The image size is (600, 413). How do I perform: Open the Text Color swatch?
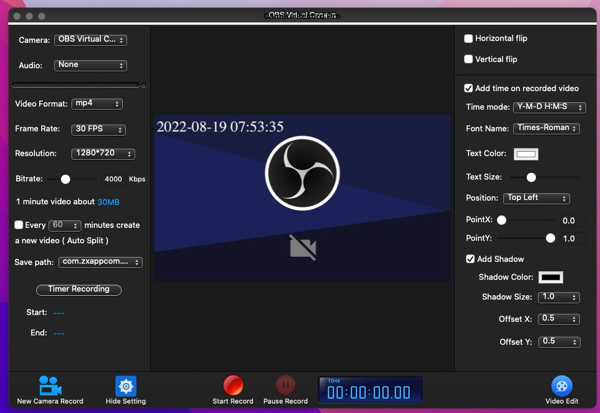coord(526,154)
